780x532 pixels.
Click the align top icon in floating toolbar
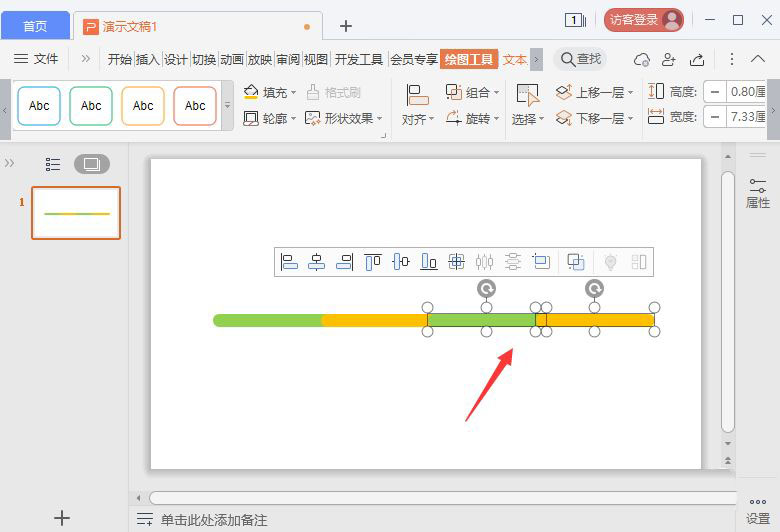click(x=373, y=262)
